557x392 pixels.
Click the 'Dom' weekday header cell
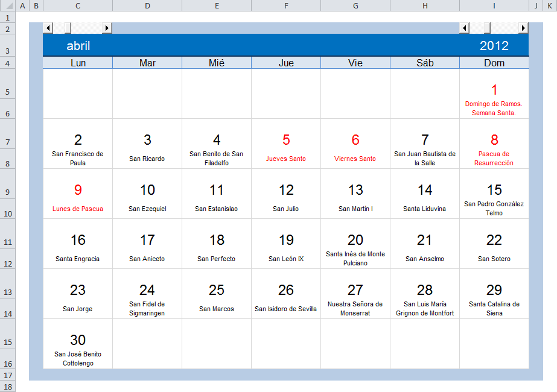point(494,63)
